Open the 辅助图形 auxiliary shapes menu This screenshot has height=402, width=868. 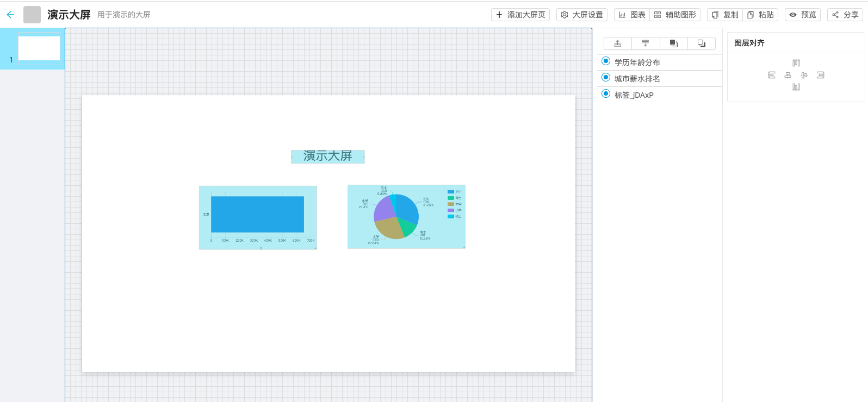click(675, 15)
